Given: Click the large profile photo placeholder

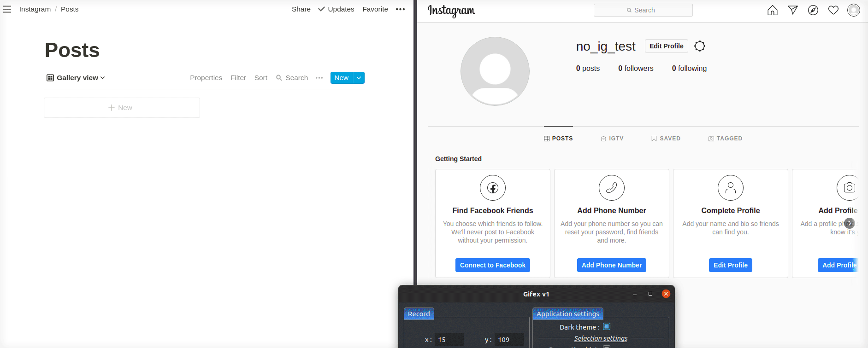Looking at the screenshot, I should tap(495, 71).
